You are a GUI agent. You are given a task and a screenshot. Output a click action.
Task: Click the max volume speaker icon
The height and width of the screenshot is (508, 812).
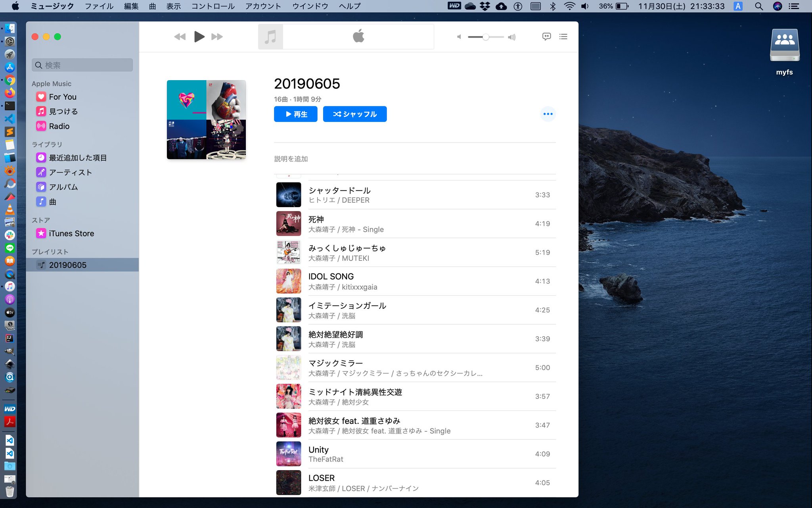[512, 37]
